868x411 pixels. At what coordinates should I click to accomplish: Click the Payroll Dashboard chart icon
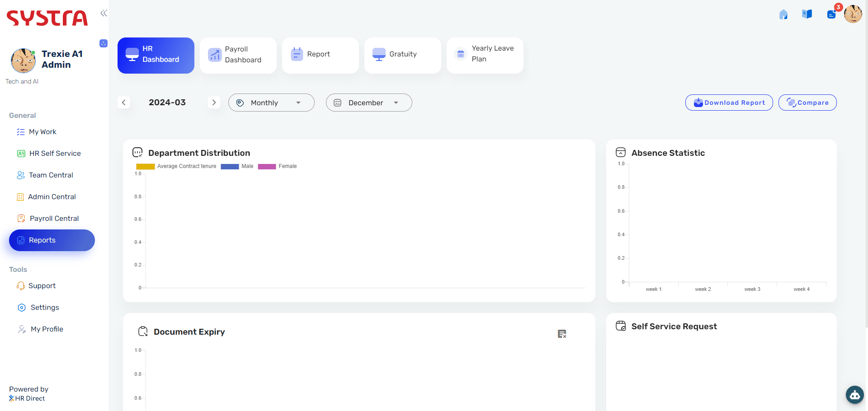(x=215, y=55)
